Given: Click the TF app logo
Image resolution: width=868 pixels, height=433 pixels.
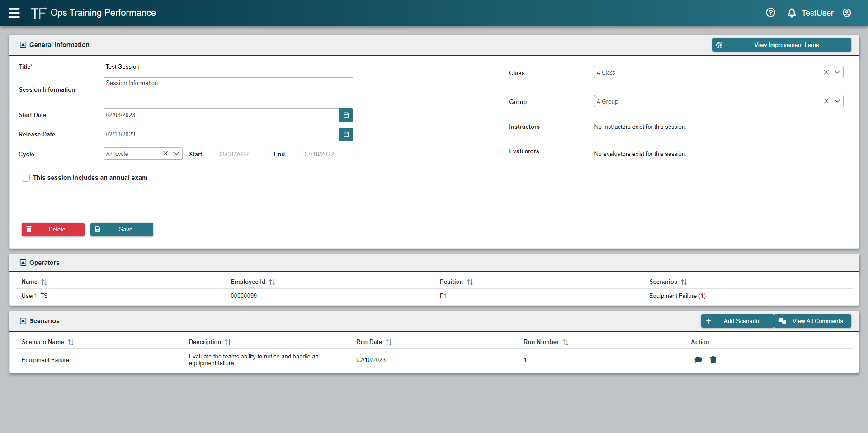Looking at the screenshot, I should tap(38, 13).
